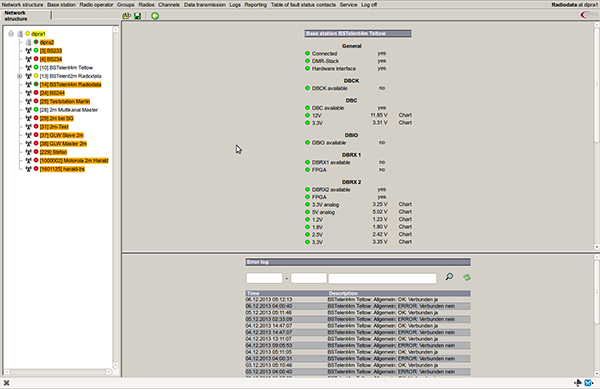This screenshot has width=600, height=389.
Task: Click the magnifier search icon in error log
Action: (449, 277)
